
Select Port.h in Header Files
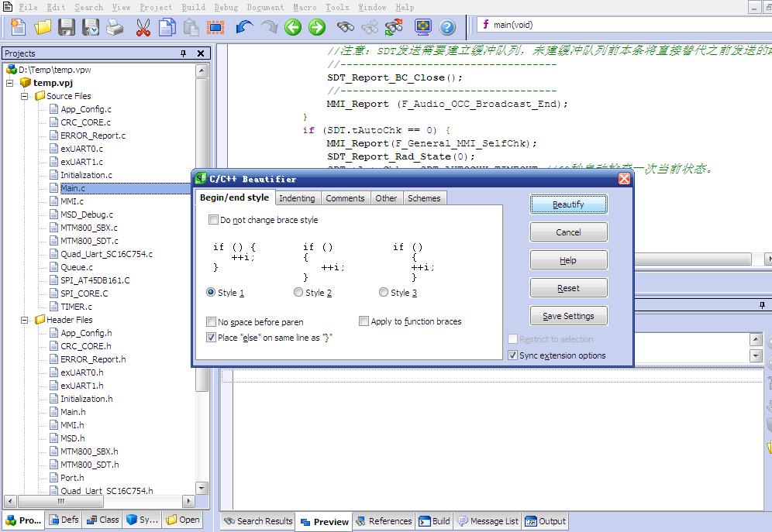tap(72, 478)
